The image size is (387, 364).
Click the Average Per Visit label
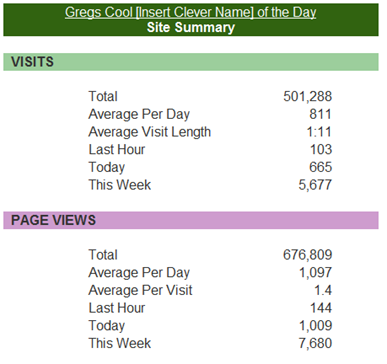click(140, 290)
